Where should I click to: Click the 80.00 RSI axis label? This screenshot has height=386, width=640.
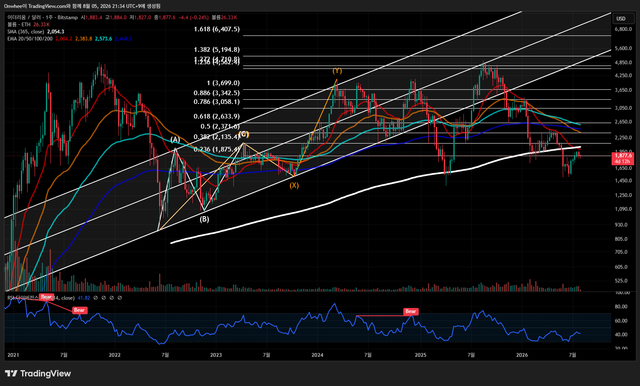[621, 306]
